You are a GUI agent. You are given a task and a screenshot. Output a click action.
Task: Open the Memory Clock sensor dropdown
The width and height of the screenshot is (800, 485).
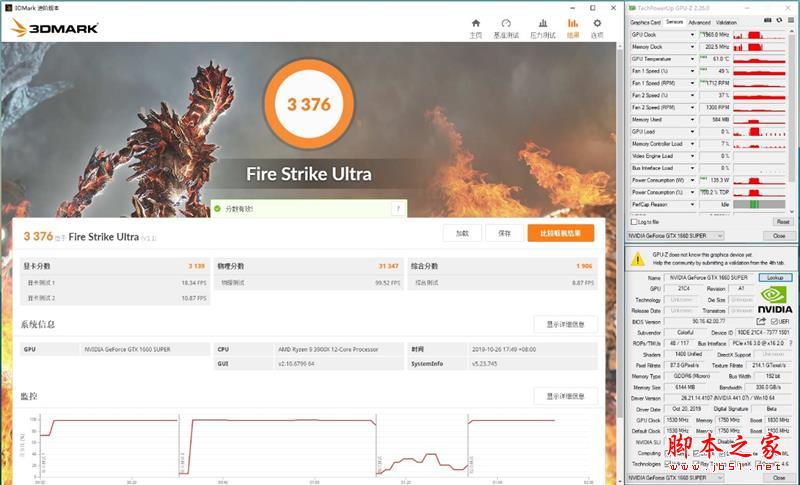pos(692,47)
